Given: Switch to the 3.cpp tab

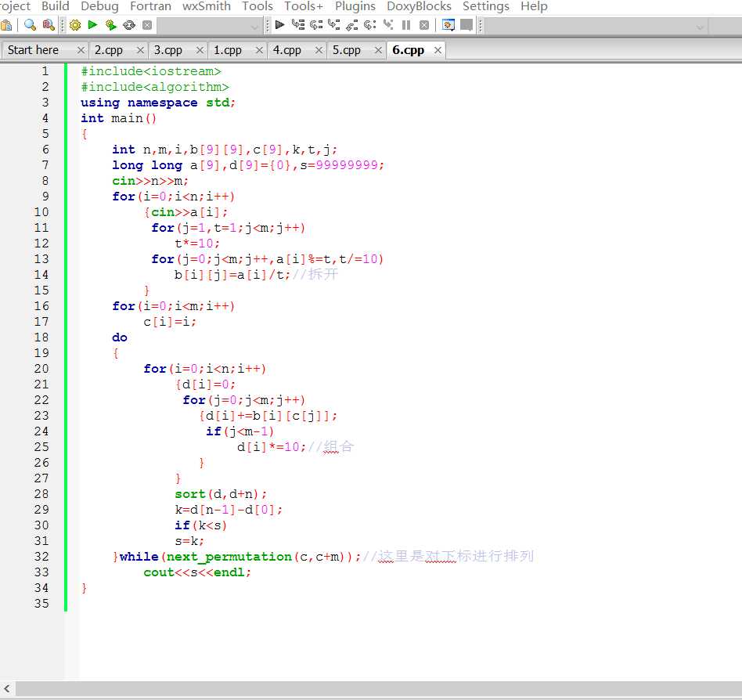Looking at the screenshot, I should [x=168, y=50].
